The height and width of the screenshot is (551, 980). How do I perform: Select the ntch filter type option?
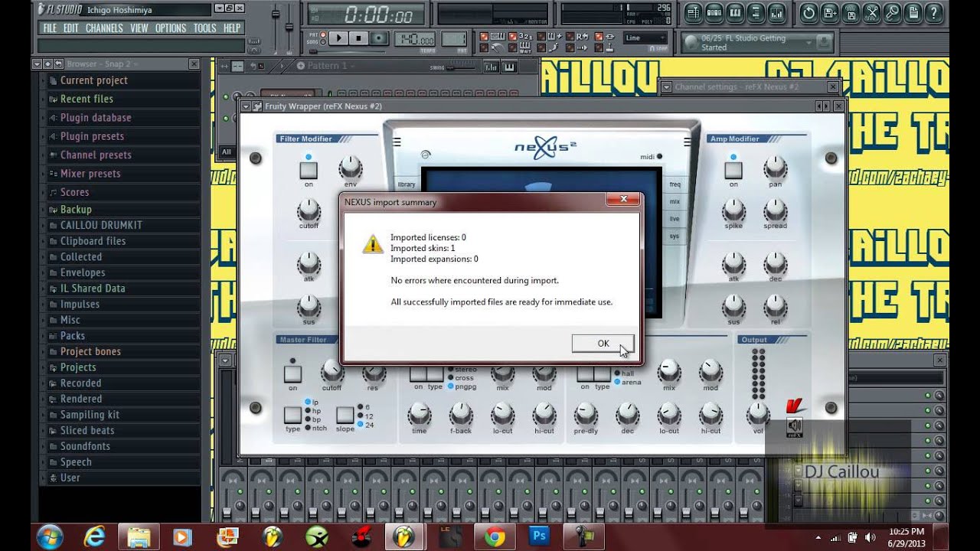pyautogui.click(x=315, y=428)
